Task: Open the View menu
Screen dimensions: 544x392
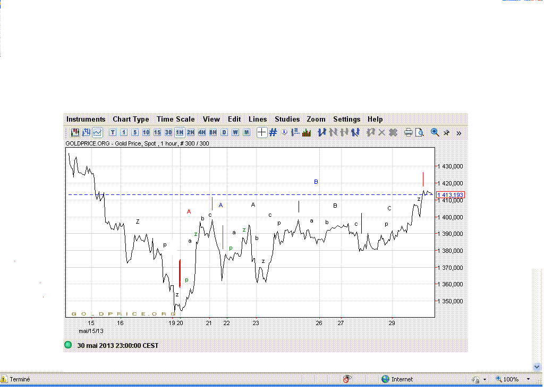Action: pyautogui.click(x=211, y=120)
